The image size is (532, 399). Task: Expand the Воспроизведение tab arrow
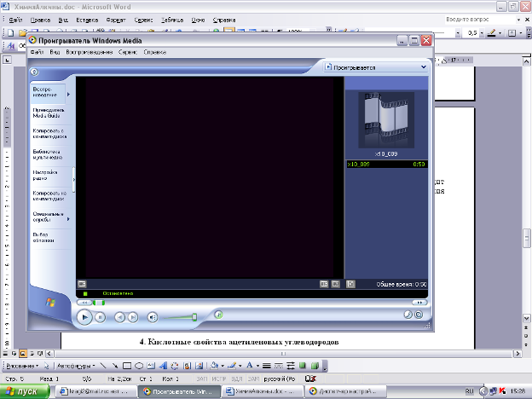pyautogui.click(x=68, y=95)
